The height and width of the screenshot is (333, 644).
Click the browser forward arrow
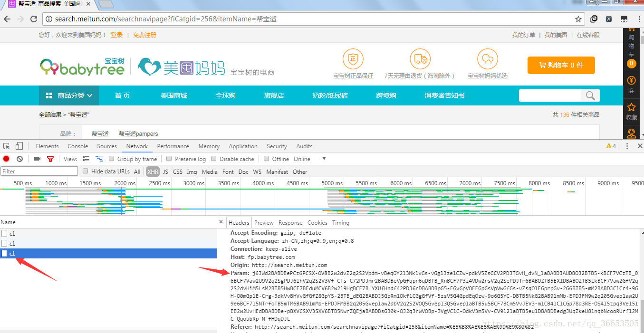tap(20, 19)
